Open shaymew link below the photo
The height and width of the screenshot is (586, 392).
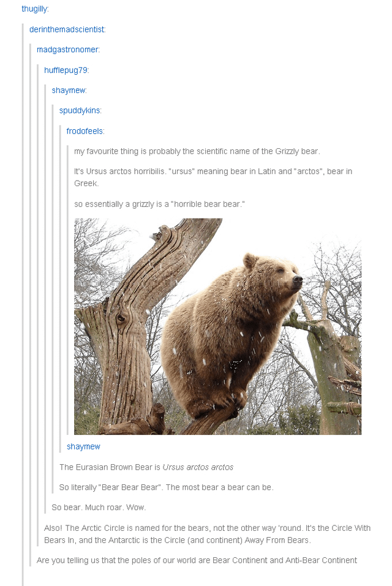83,446
